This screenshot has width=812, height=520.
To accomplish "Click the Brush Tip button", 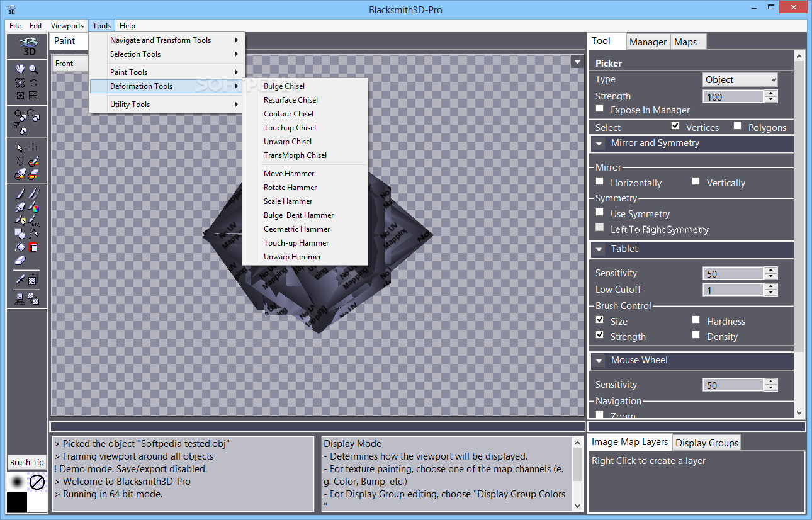I will [27, 462].
